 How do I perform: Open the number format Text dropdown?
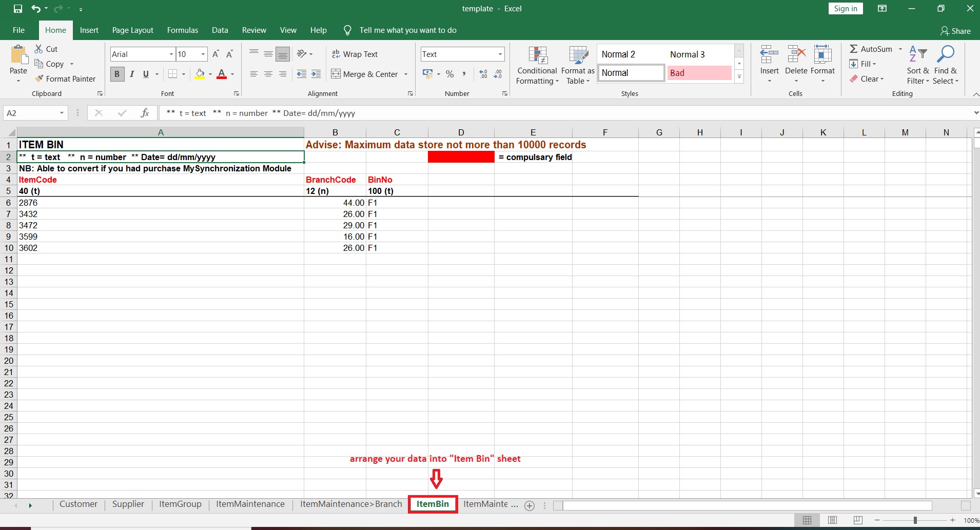500,54
